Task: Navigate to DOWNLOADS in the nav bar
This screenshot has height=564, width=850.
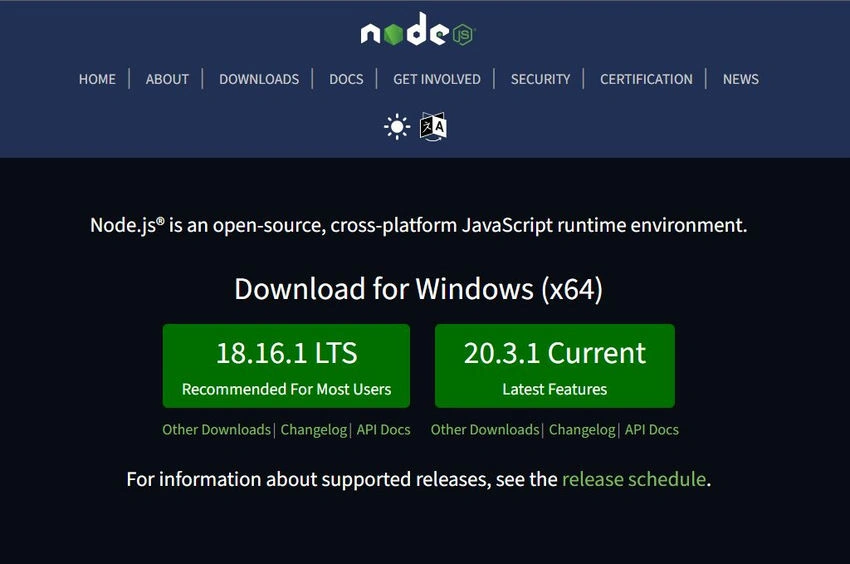Action: click(x=259, y=79)
